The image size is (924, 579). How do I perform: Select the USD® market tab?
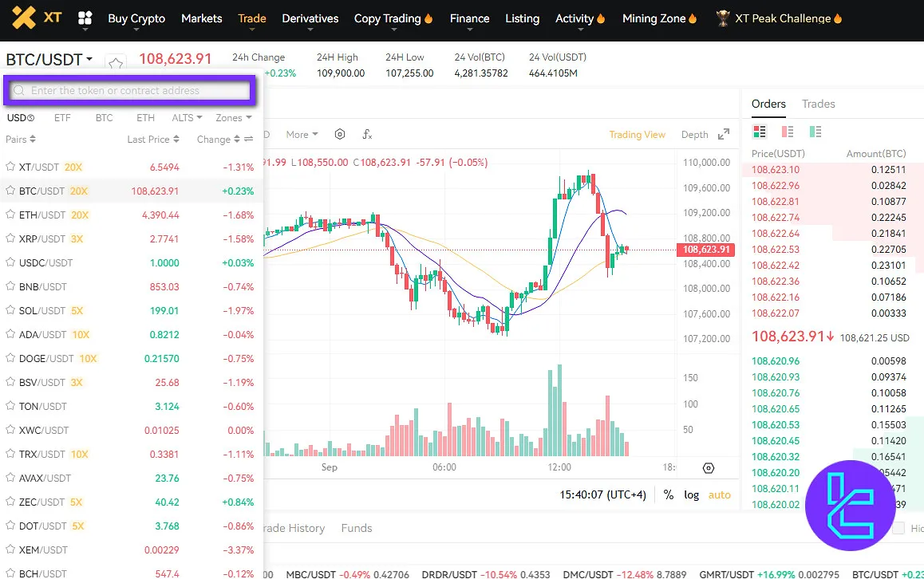(x=21, y=118)
